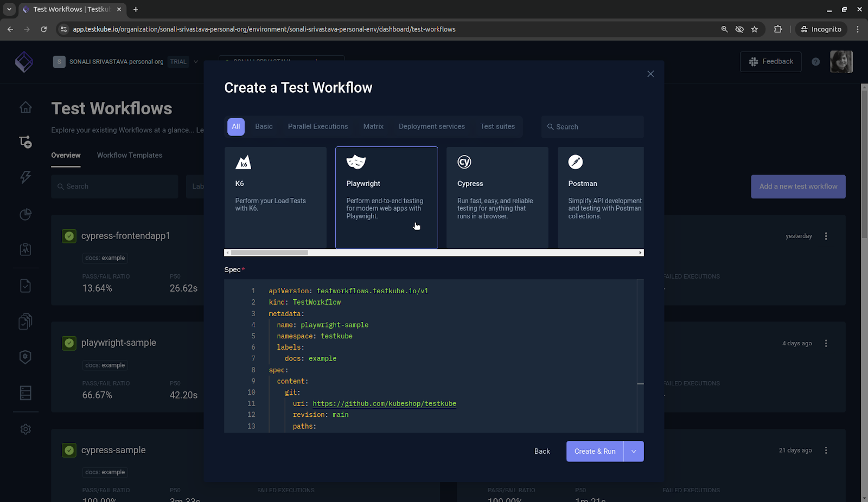Open the server rack sidebar icon
Image resolution: width=868 pixels, height=502 pixels.
[x=25, y=392]
